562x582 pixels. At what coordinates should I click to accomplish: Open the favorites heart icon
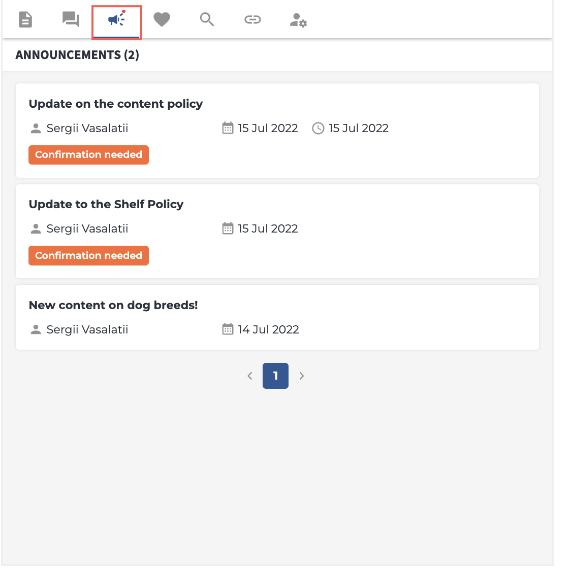pos(161,19)
